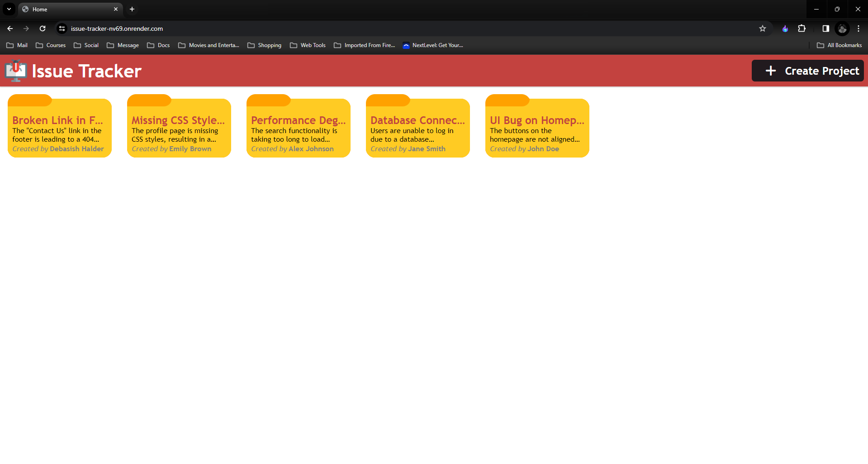Click the back navigation arrow
The image size is (868, 464).
[10, 29]
